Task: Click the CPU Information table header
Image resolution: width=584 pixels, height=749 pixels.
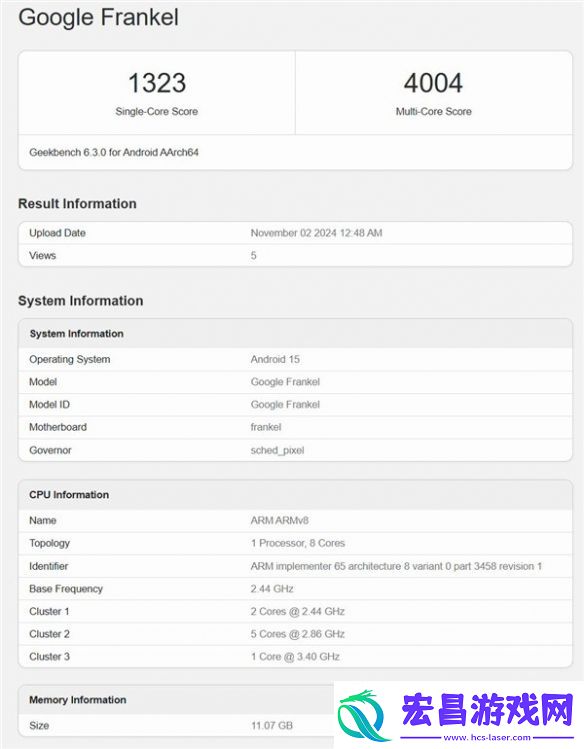Action: [295, 495]
